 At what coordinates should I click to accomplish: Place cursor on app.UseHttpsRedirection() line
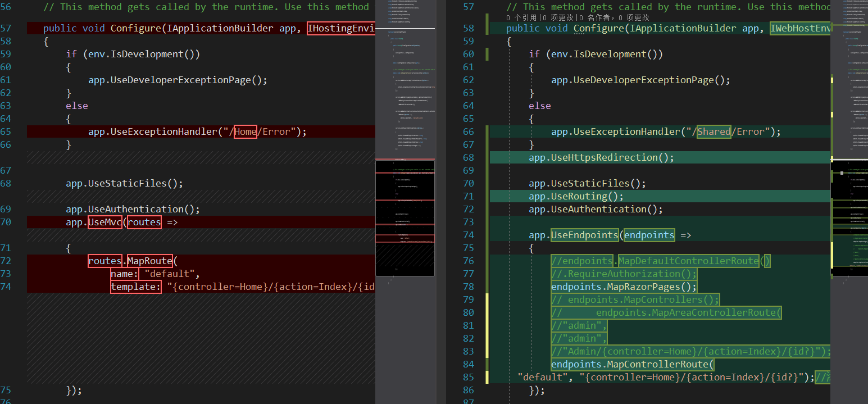click(601, 157)
